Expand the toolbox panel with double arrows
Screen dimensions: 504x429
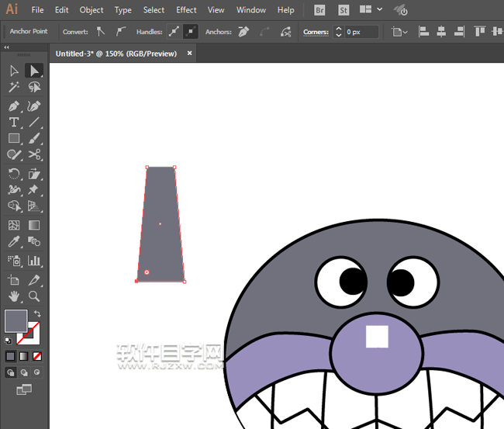click(7, 47)
